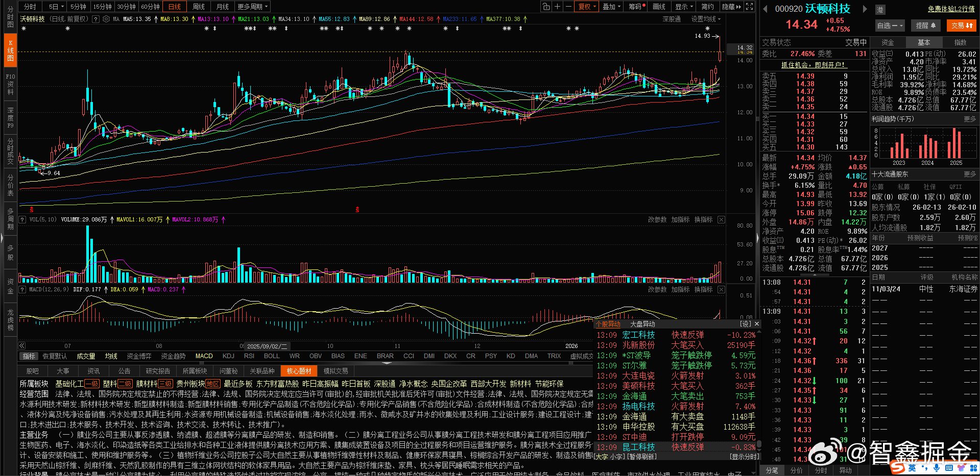Open 改参数 for VOL indicator
The width and height of the screenshot is (980, 476).
coord(657,219)
